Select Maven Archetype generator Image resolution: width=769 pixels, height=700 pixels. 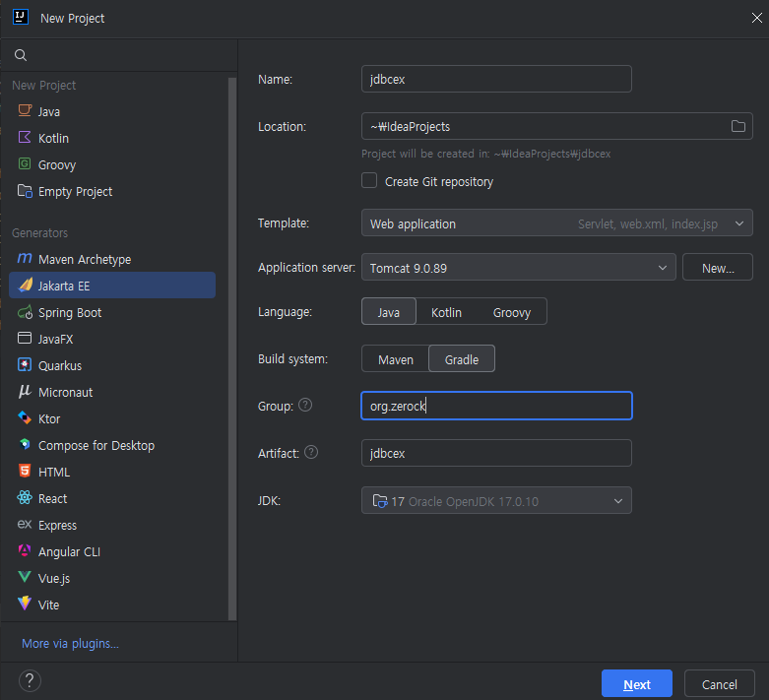(x=112, y=259)
